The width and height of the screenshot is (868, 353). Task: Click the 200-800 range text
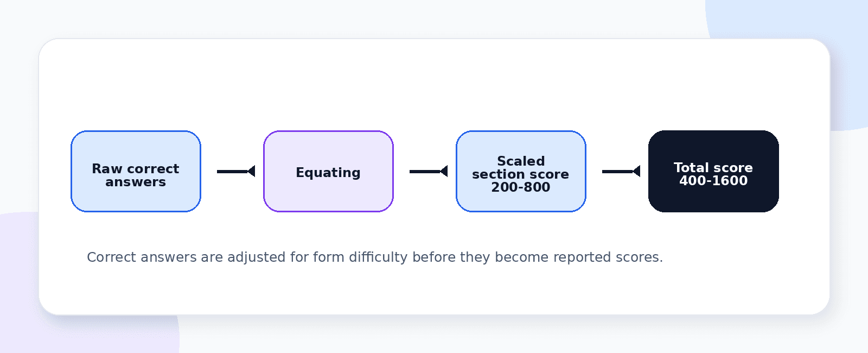(x=521, y=187)
